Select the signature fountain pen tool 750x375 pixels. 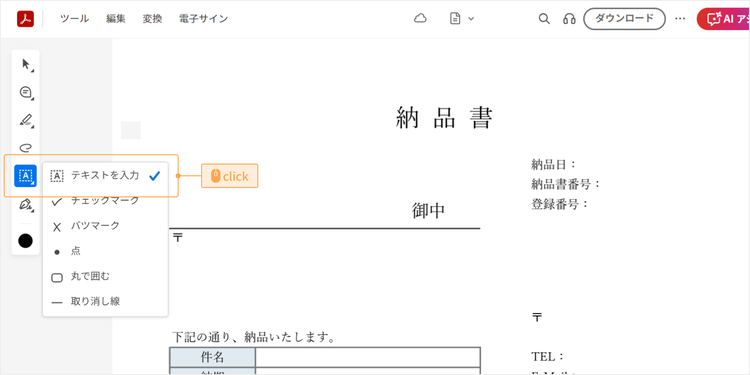26,205
